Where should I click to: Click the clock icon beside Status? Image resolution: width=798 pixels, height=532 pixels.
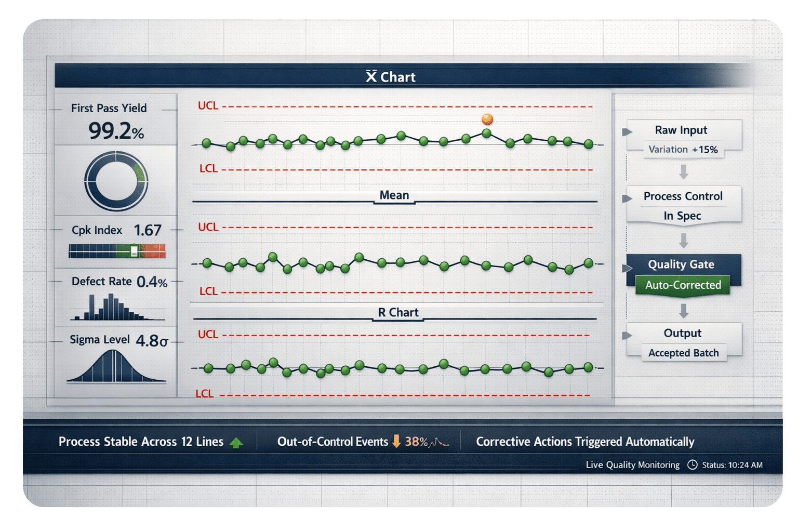tap(693, 464)
